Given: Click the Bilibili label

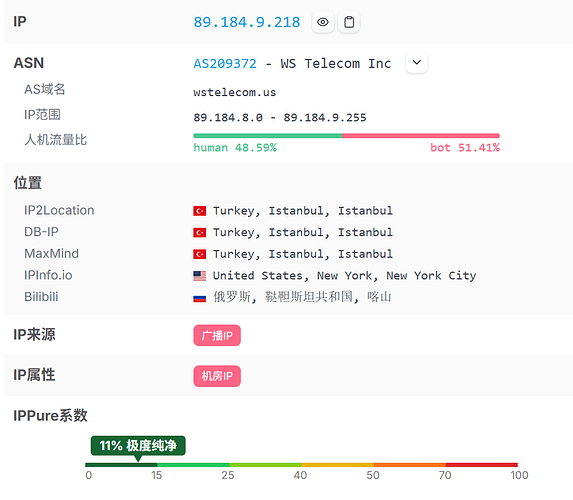Looking at the screenshot, I should pyautogui.click(x=41, y=296).
